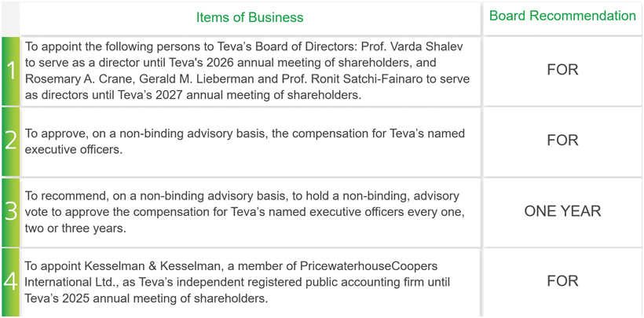
Task: Click the green number 1 badge
Action: (10, 71)
